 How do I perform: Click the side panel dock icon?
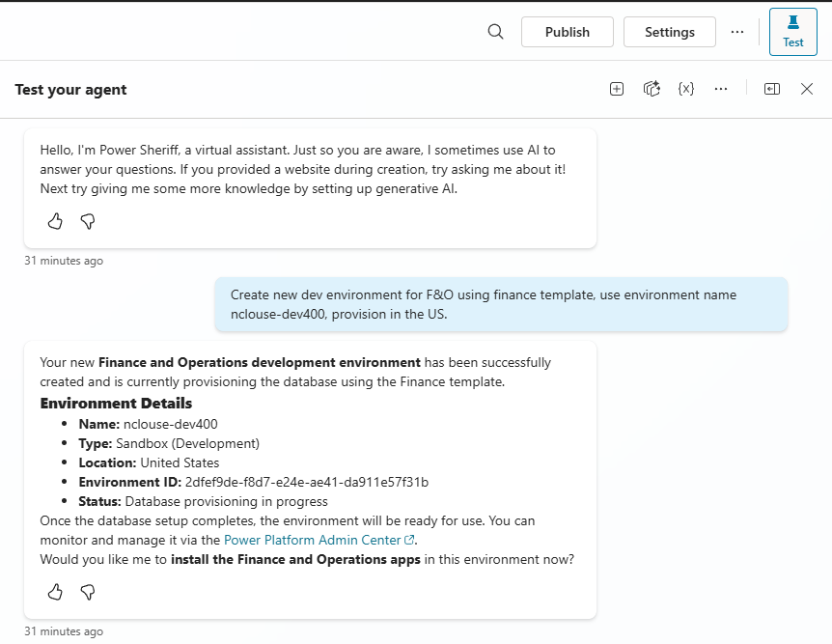pyautogui.click(x=772, y=89)
